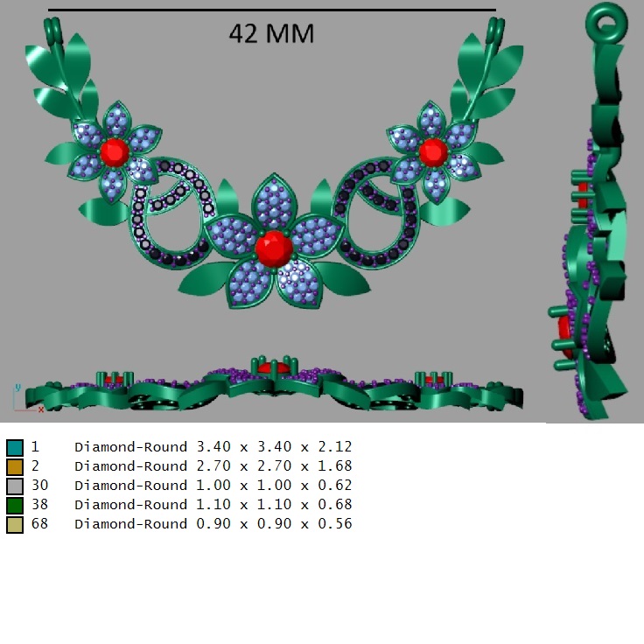Viewport: 644px width, 644px height.
Task: Select the Diamond-Round 1.10 x 1.10 x 0.68 row
Action: [x=213, y=505]
